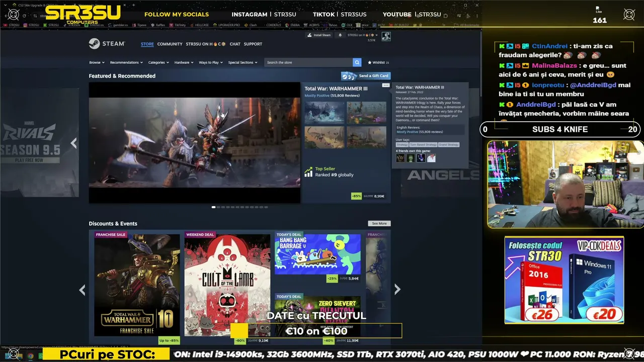Image resolution: width=644 pixels, height=362 pixels.
Task: Open the Zero Sievert today's deal card
Action: pyautogui.click(x=317, y=318)
